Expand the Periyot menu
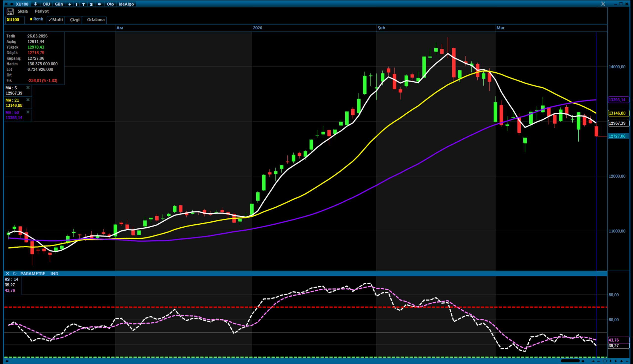Screen dimensions: 633x364 (x=42, y=11)
